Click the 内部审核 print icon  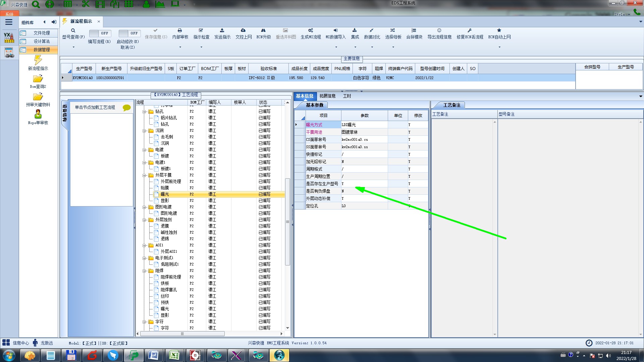coord(180,31)
